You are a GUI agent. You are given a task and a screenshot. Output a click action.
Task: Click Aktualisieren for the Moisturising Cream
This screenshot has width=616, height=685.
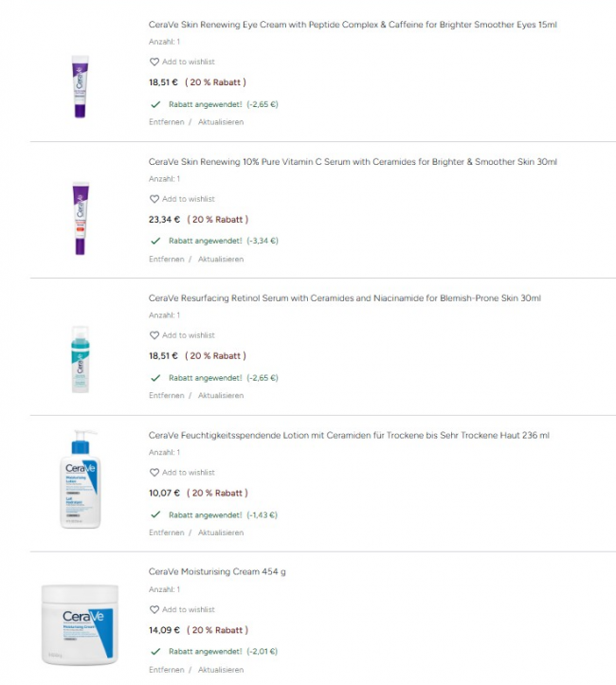pyautogui.click(x=221, y=670)
